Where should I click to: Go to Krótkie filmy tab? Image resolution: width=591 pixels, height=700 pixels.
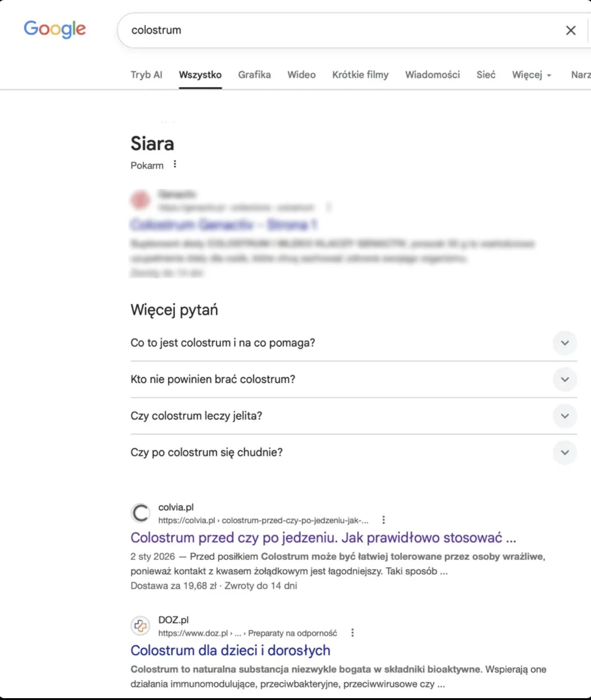pos(360,75)
